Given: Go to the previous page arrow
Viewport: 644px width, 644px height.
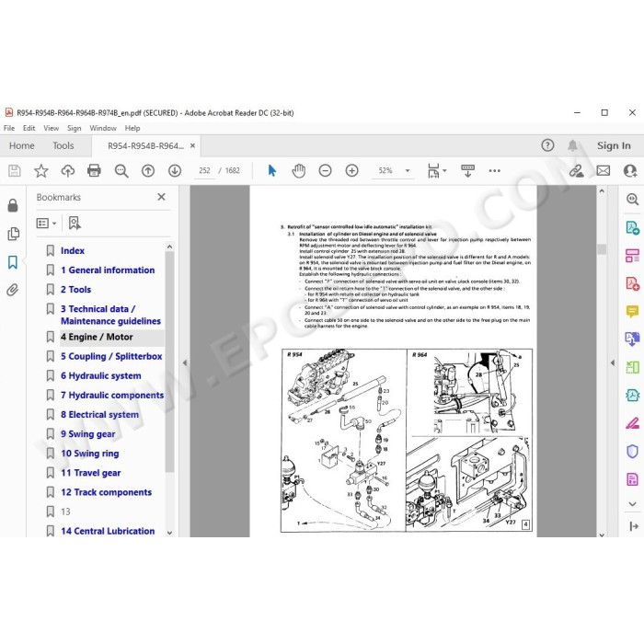Looking at the screenshot, I should (148, 170).
